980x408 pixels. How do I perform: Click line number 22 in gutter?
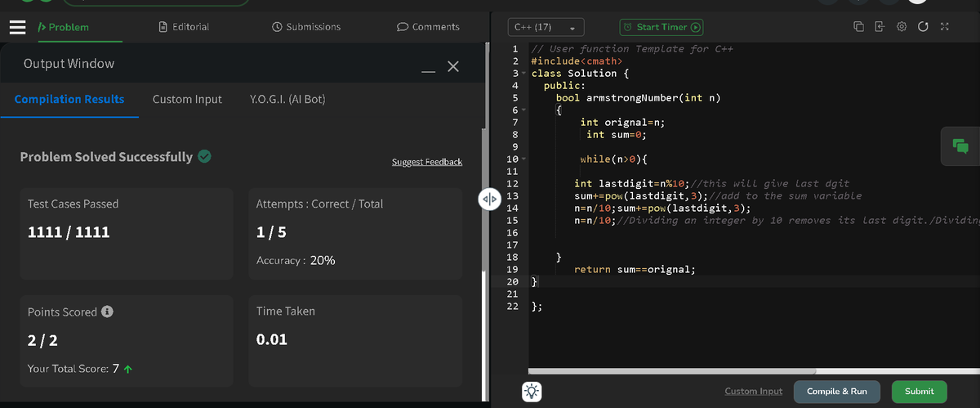tap(513, 307)
